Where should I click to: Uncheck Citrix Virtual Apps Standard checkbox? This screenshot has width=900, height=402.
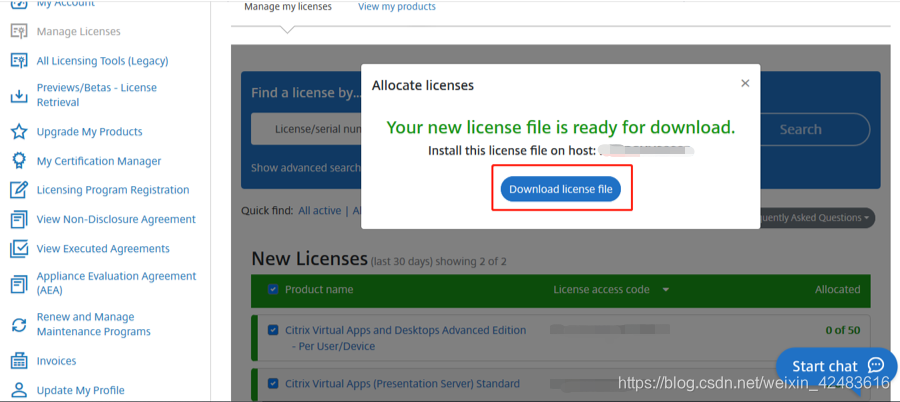(x=273, y=383)
